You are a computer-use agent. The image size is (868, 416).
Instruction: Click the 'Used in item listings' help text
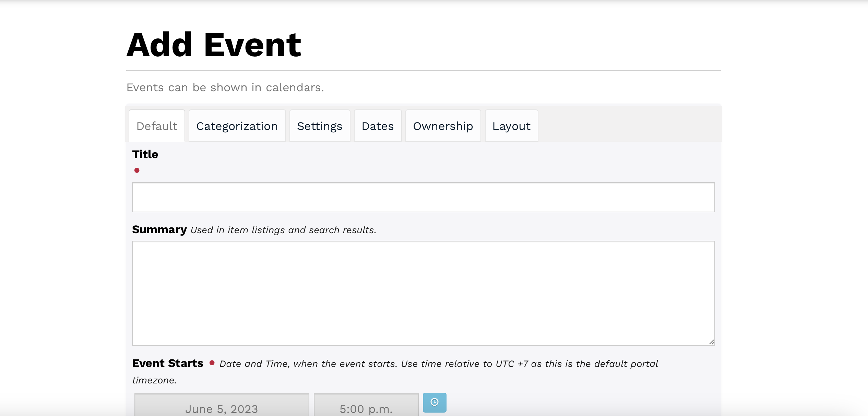click(x=283, y=230)
